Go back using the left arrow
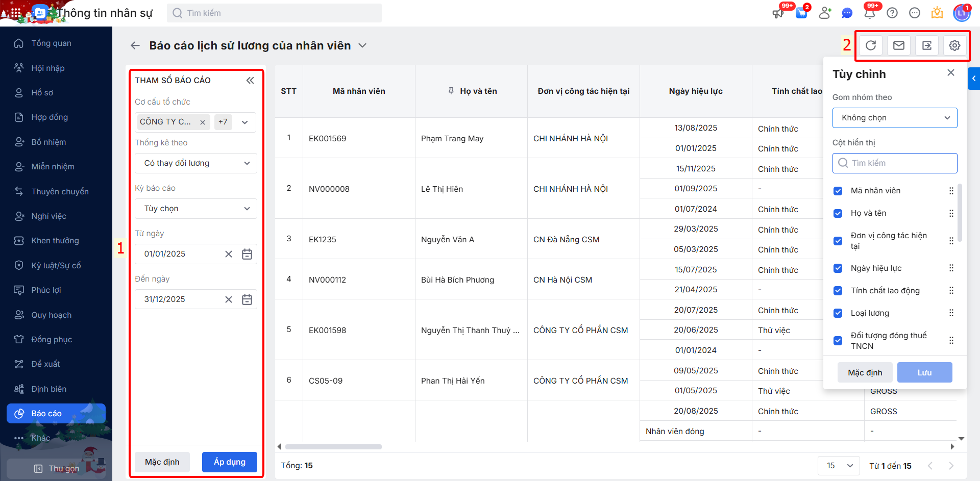Screen dimensions: 980x481 coord(135,46)
